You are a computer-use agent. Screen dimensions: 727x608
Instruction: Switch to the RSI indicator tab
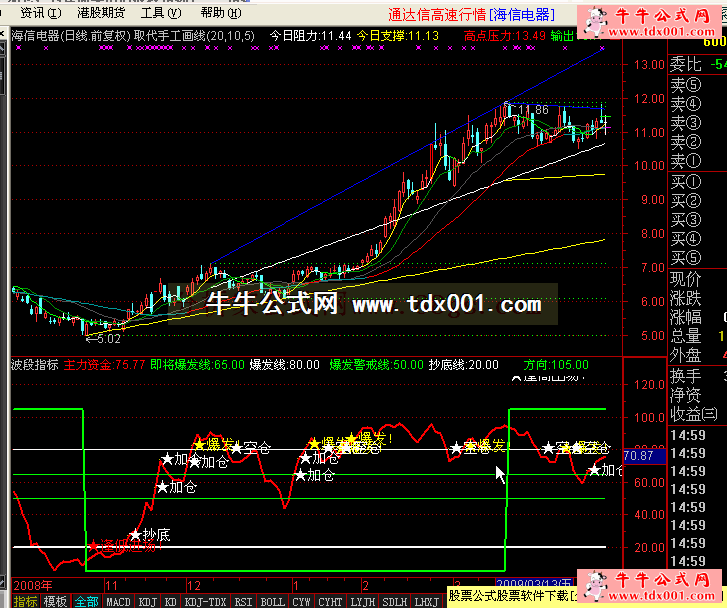tap(243, 602)
